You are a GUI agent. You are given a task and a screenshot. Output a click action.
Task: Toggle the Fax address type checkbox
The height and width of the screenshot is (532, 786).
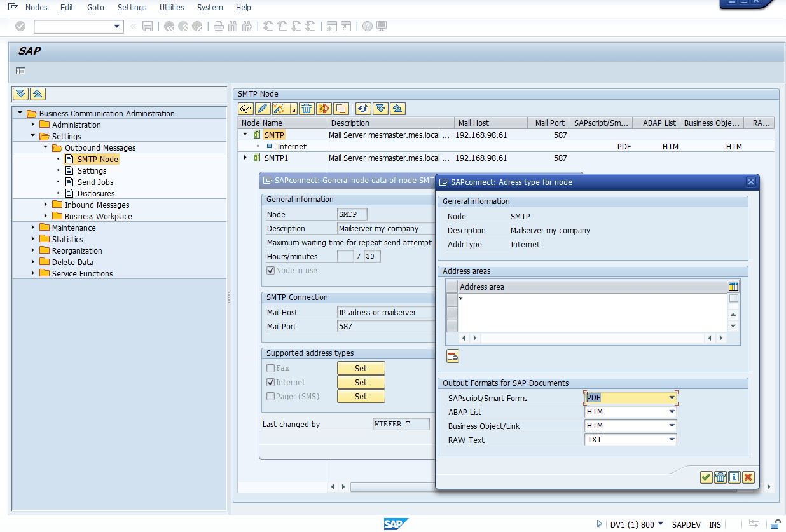271,369
